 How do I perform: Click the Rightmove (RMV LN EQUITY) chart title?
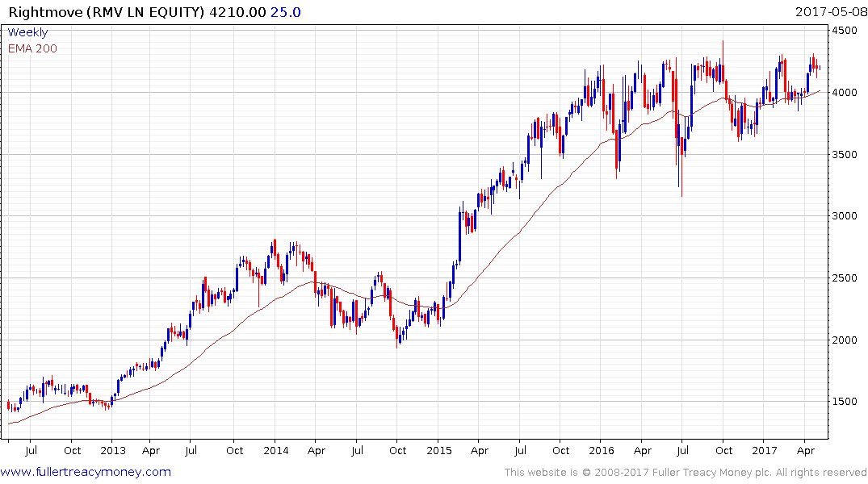(107, 12)
